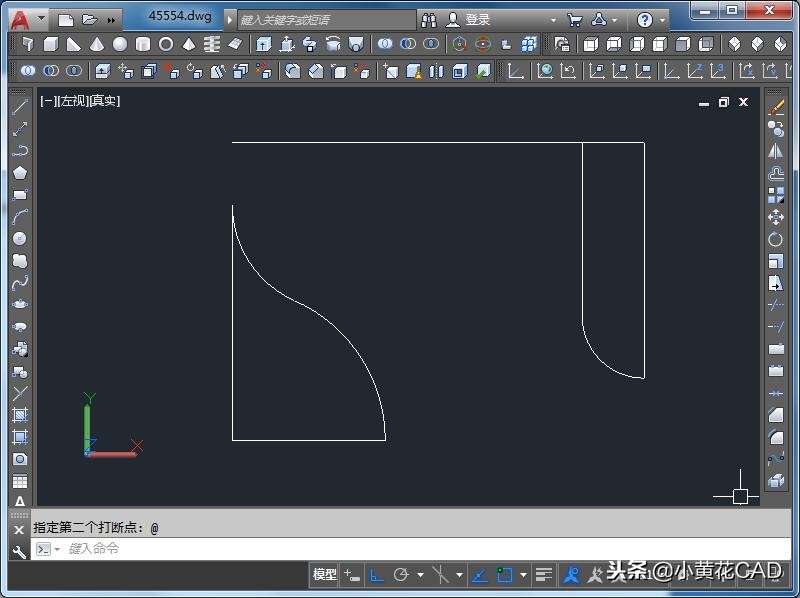Toggle ortho mode in status bar
800x598 pixels.
[377, 575]
